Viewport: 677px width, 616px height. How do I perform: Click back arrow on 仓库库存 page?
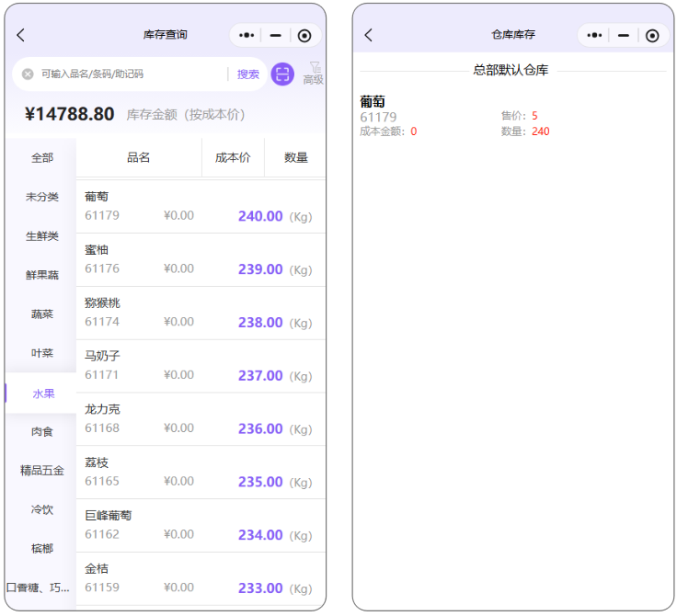(x=369, y=36)
